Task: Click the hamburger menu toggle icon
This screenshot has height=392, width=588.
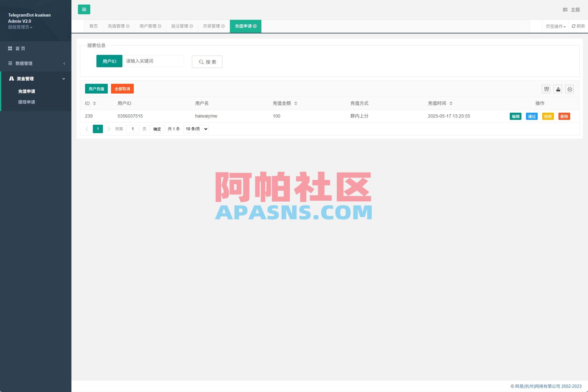Action: 84,10
